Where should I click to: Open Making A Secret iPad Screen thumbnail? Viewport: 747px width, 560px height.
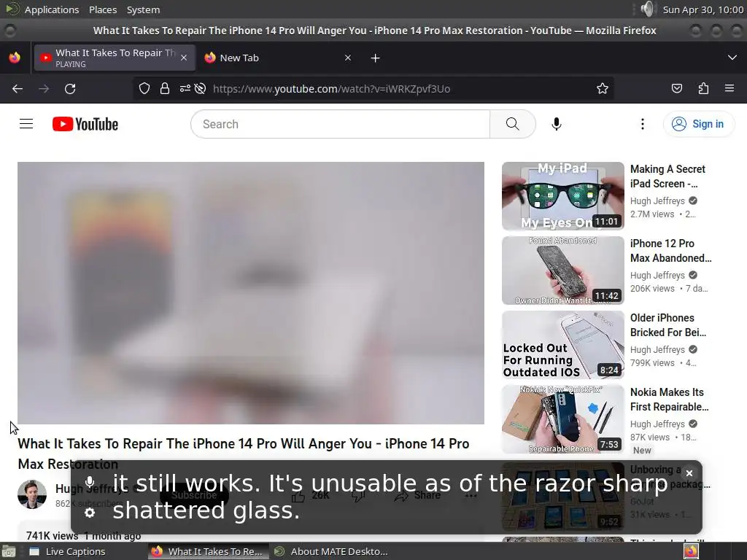click(562, 195)
